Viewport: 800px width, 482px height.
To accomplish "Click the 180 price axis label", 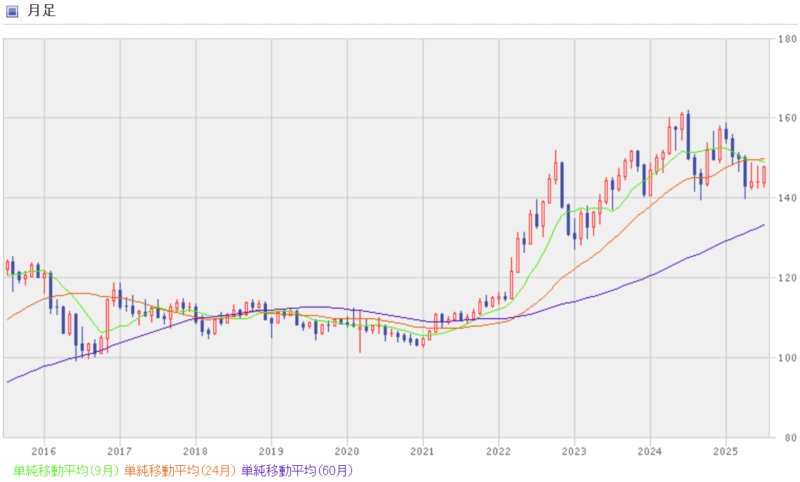I will click(787, 39).
